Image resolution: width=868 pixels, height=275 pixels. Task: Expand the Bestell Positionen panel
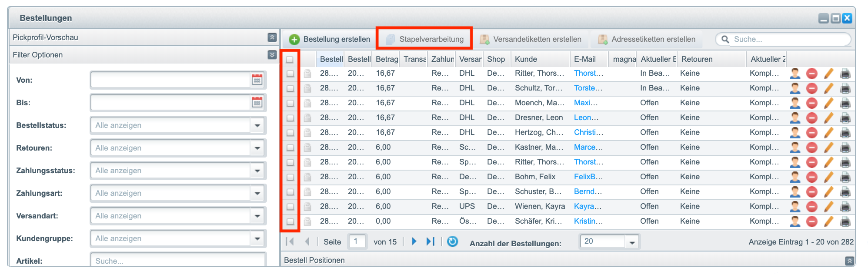tap(849, 261)
